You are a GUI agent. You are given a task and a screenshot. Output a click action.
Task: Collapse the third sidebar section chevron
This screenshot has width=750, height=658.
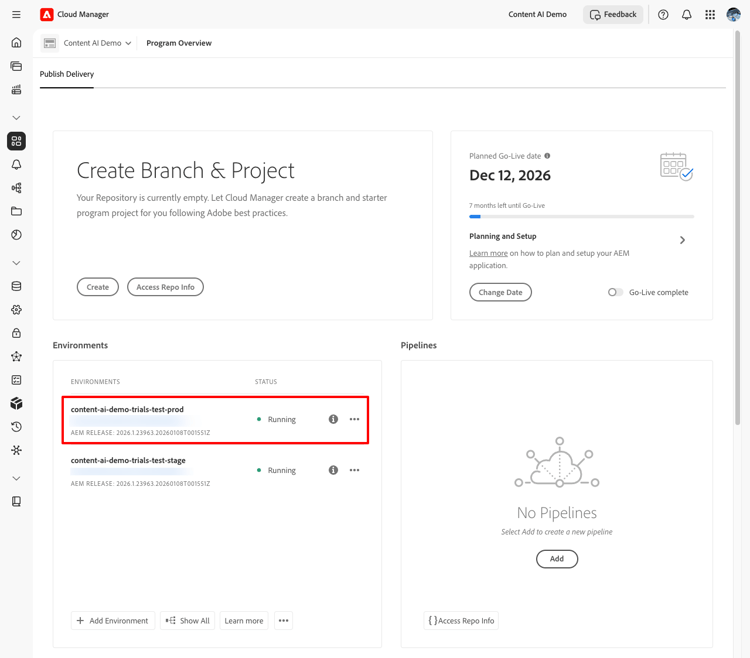pos(16,478)
